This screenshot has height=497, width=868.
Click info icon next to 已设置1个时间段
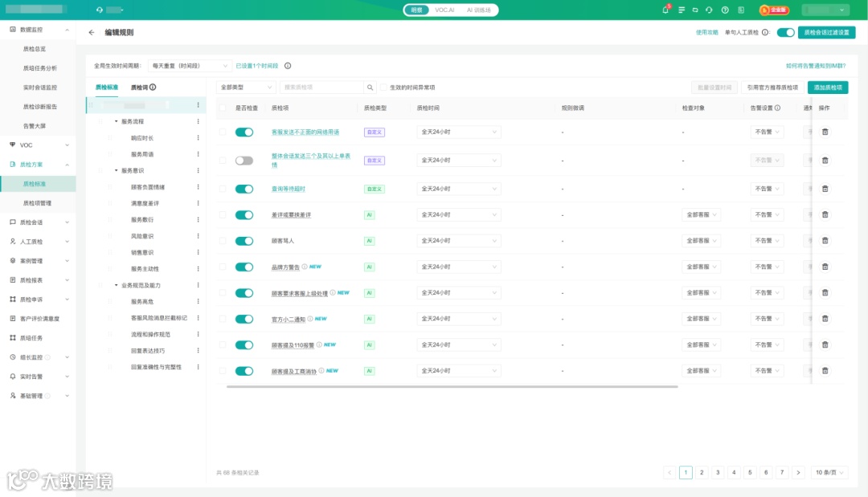tap(288, 66)
